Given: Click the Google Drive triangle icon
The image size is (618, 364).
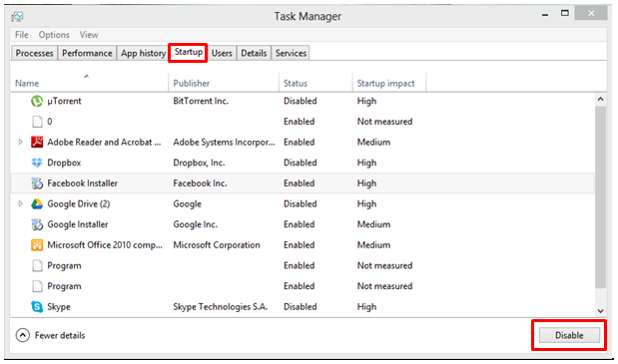Looking at the screenshot, I should (37, 203).
